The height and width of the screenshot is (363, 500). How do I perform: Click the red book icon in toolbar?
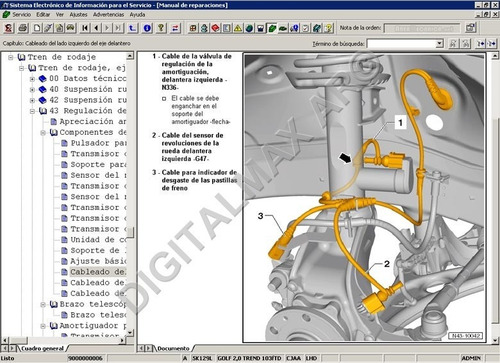pos(215,28)
